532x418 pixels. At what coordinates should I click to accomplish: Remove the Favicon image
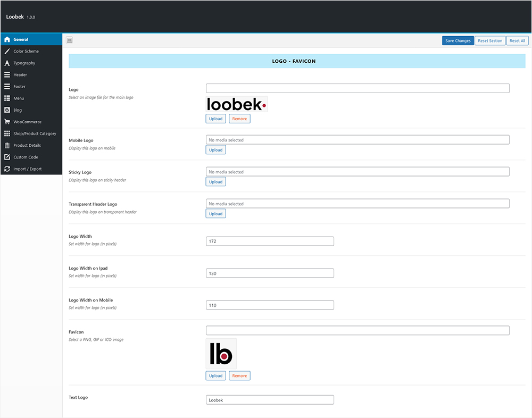(239, 375)
